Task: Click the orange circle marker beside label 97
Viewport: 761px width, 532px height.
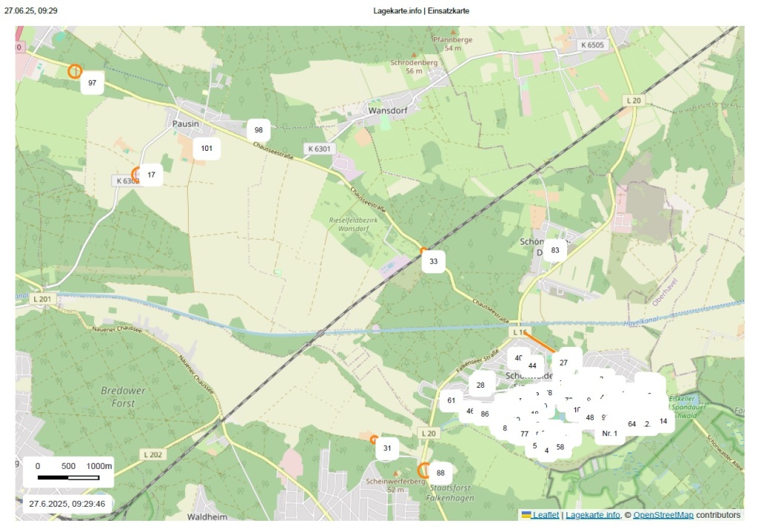Action: [74, 71]
